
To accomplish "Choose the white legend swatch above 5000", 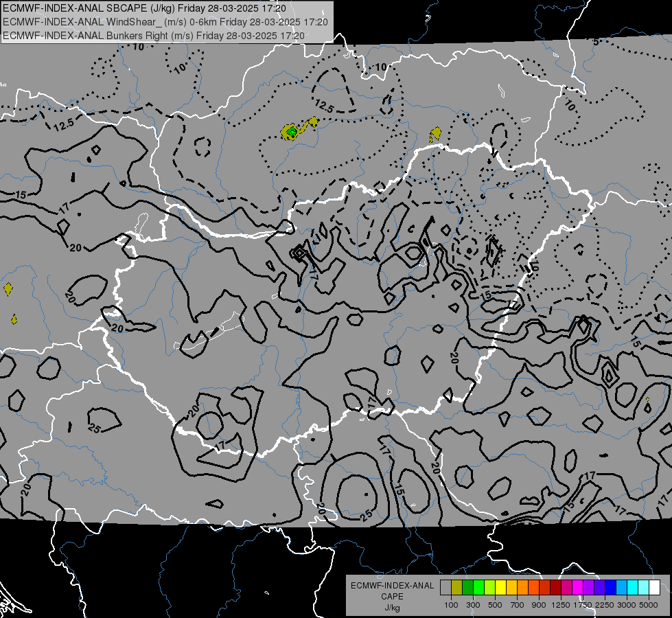I will point(654,588).
